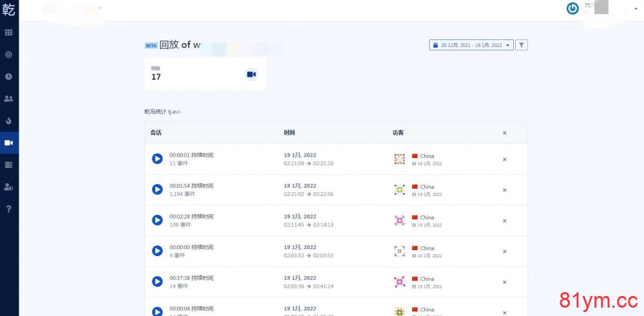Viewport: 644px width, 316px height.
Task: Click the visitor avatar of the 02:11:45 session
Action: (399, 220)
